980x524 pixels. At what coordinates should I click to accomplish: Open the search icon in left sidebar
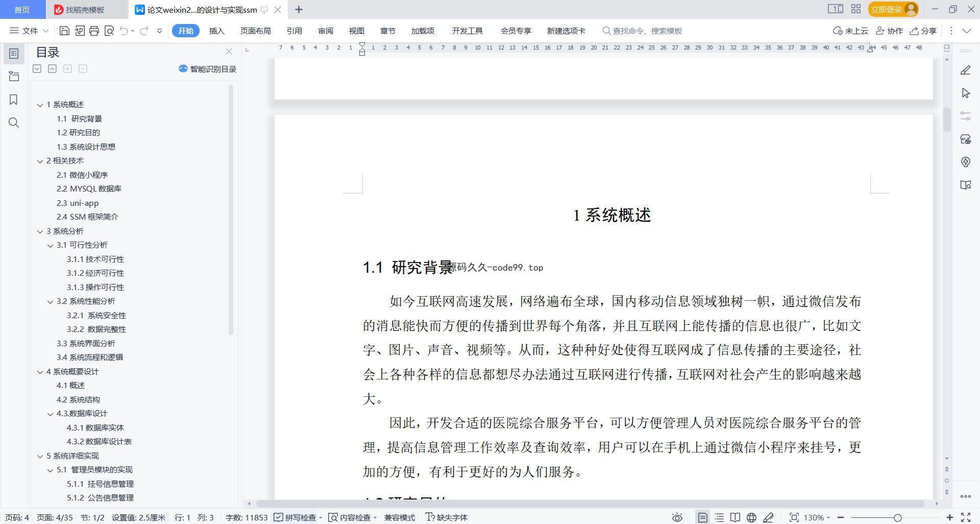[14, 123]
